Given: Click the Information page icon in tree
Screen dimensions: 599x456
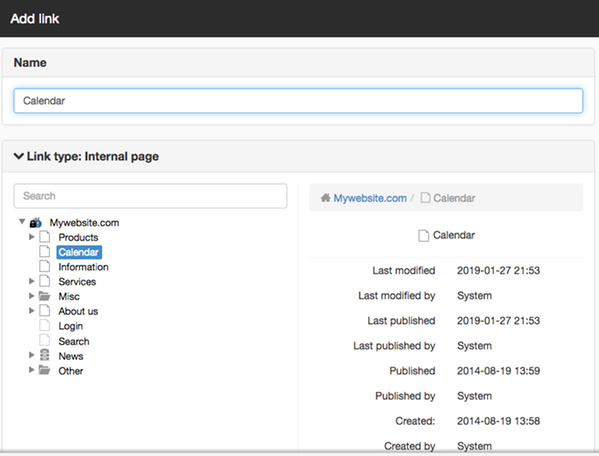Looking at the screenshot, I should pyautogui.click(x=45, y=266).
